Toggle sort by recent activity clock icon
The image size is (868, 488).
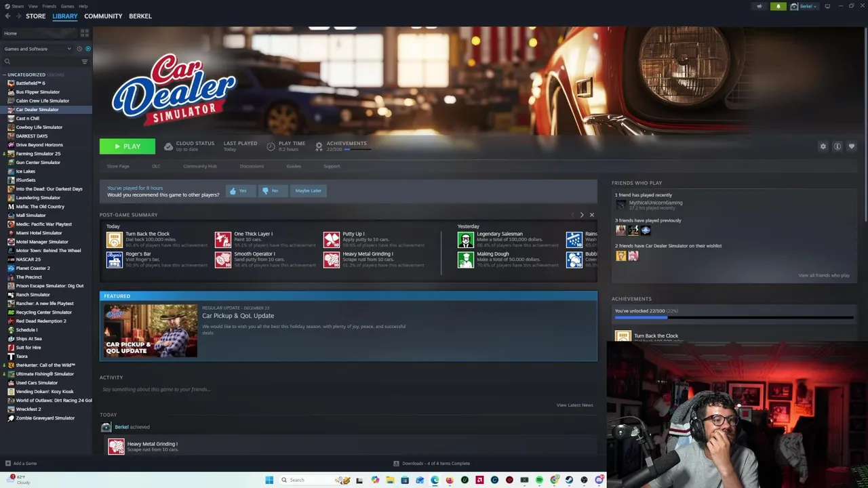click(79, 49)
